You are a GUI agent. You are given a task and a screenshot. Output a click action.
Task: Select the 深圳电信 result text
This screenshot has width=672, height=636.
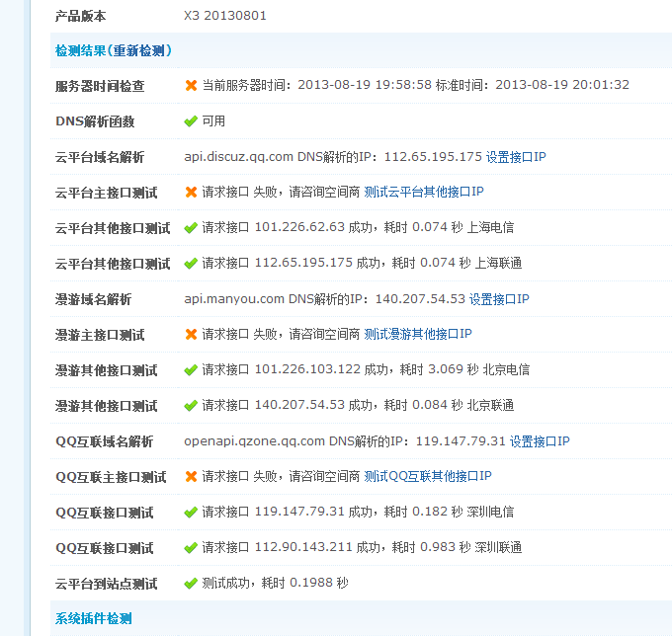490,512
